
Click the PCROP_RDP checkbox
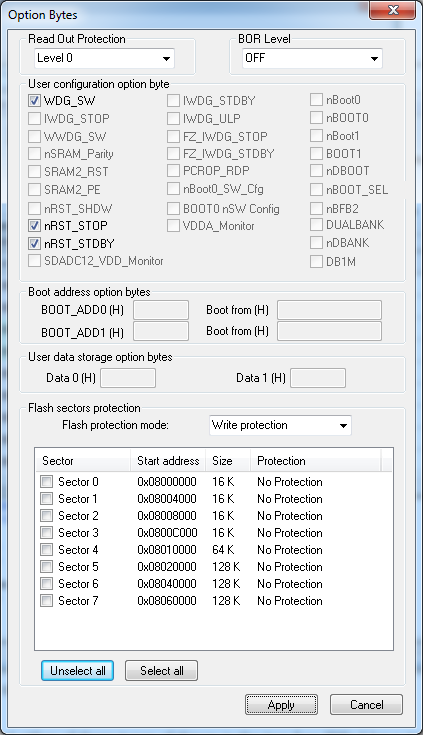click(174, 171)
